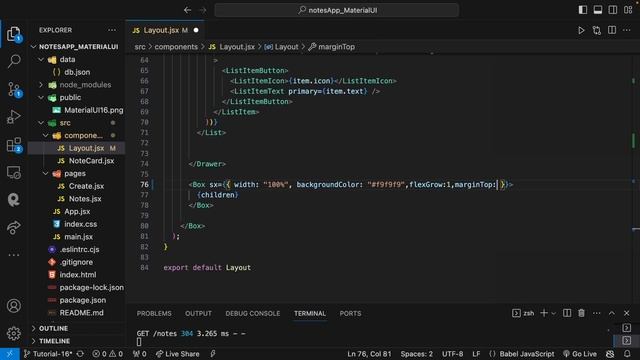Open the remote window button in status bar
This screenshot has width=640, height=360.
click(x=10, y=354)
